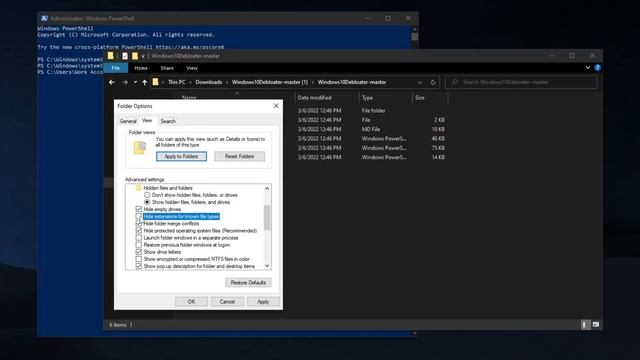Screen dimensions: 640x360
Task: Open the File menu in Explorer
Action: coord(116,68)
